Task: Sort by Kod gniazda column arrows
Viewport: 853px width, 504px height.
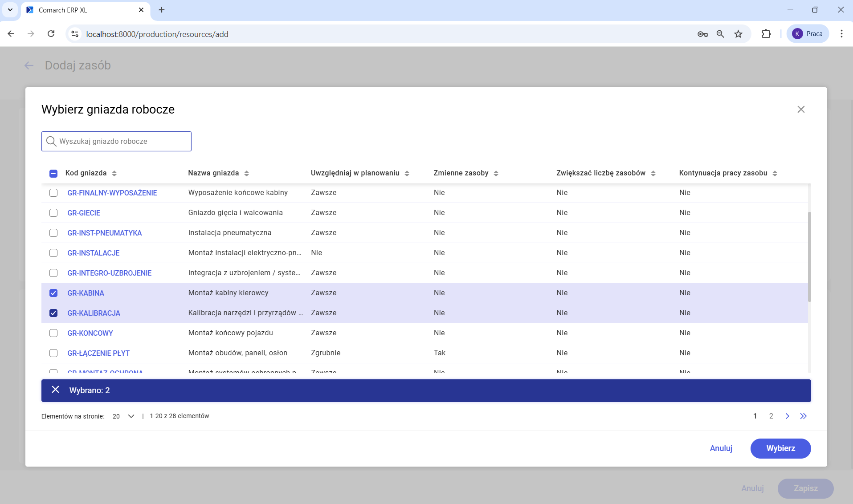Action: (x=114, y=173)
